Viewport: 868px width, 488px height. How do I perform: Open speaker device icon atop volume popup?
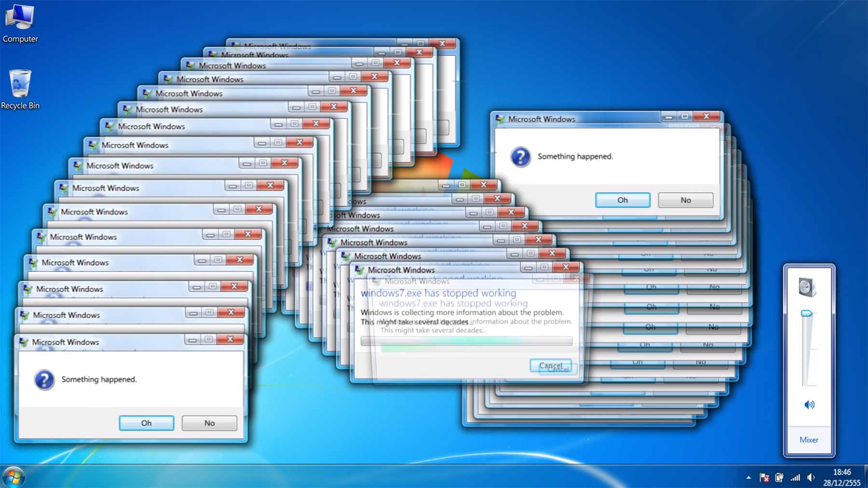pos(807,287)
